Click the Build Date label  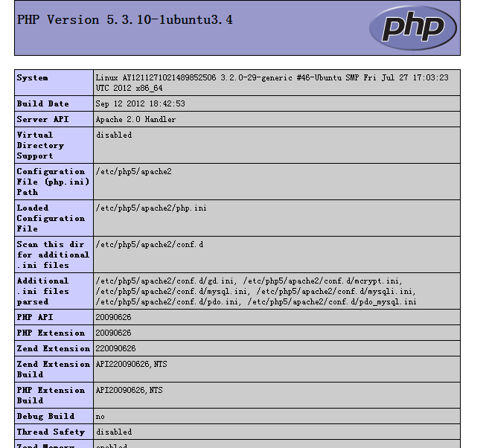pos(42,104)
